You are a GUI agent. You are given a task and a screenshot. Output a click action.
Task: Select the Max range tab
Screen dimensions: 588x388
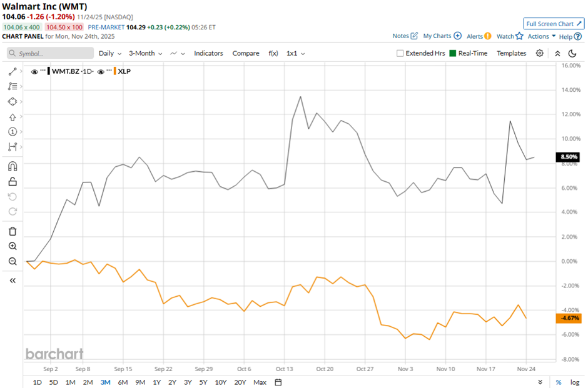click(x=260, y=382)
